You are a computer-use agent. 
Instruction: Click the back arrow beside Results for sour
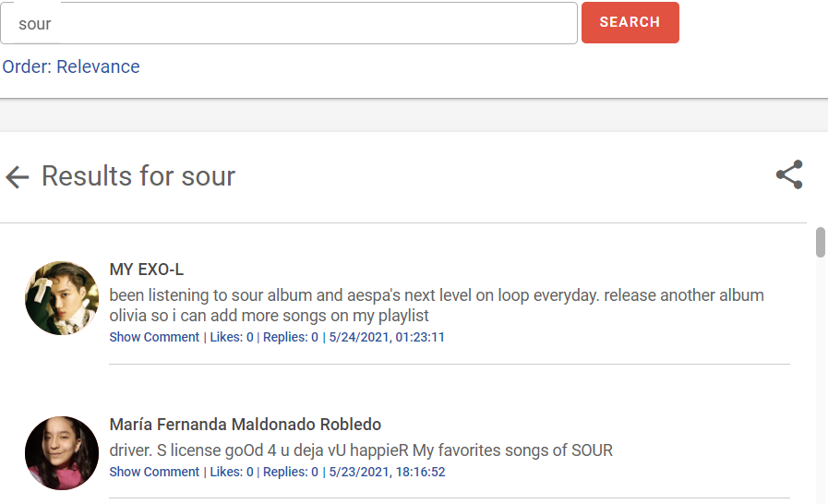click(17, 177)
